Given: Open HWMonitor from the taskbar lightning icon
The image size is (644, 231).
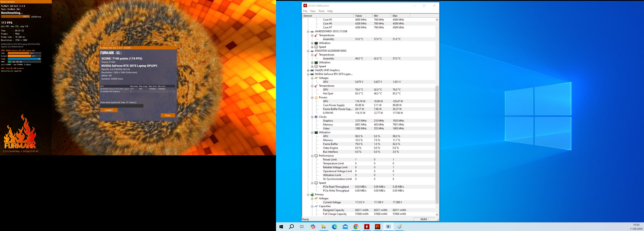Looking at the screenshot, I should (367, 227).
